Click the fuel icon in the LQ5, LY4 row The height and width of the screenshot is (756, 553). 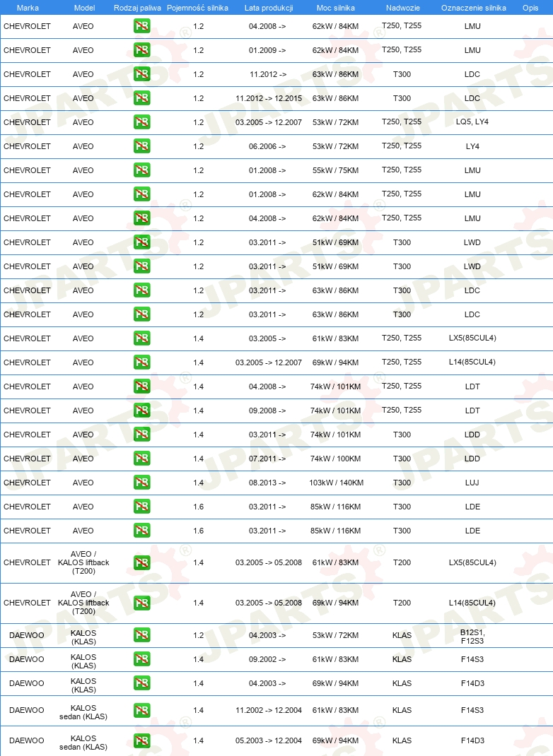click(142, 122)
